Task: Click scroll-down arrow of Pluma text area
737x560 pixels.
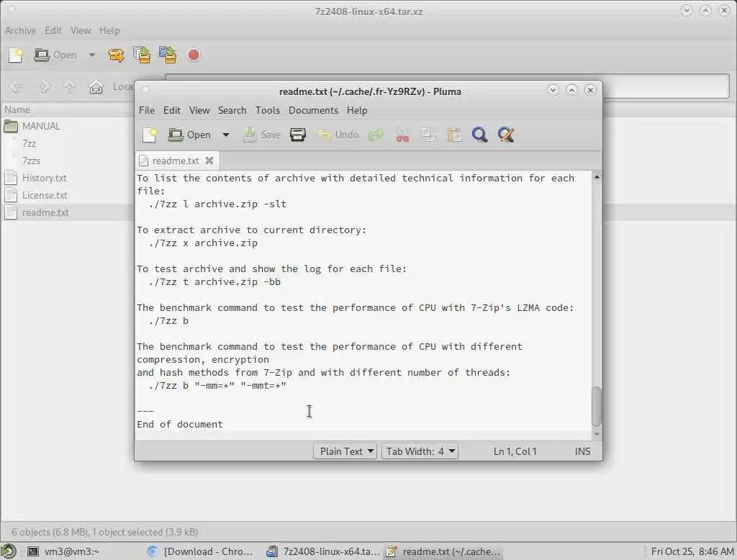Action: (x=597, y=435)
